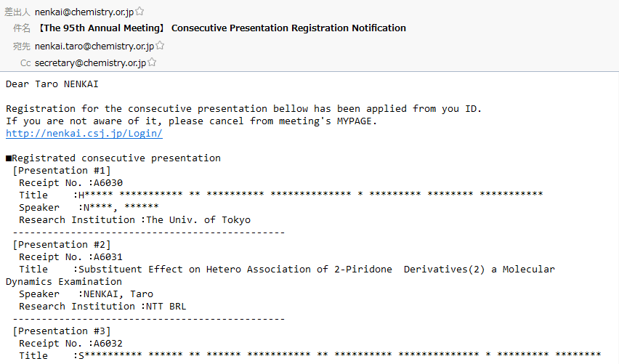Click recipient address nenkai.taro@chemistry.or.jp

click(x=94, y=46)
